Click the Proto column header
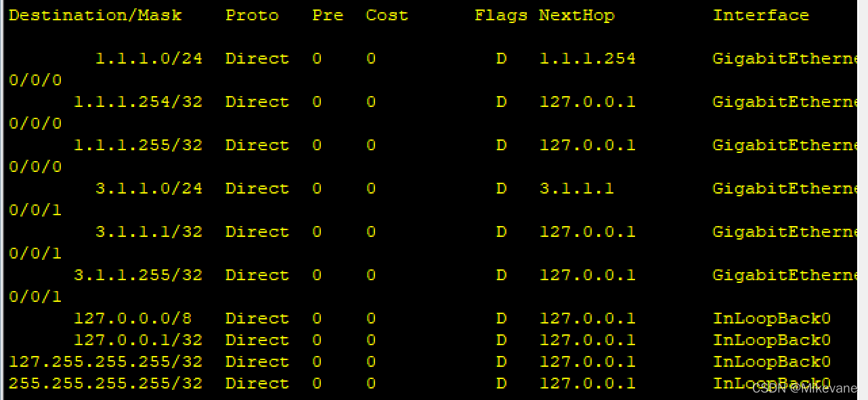The image size is (868, 400). (x=252, y=16)
